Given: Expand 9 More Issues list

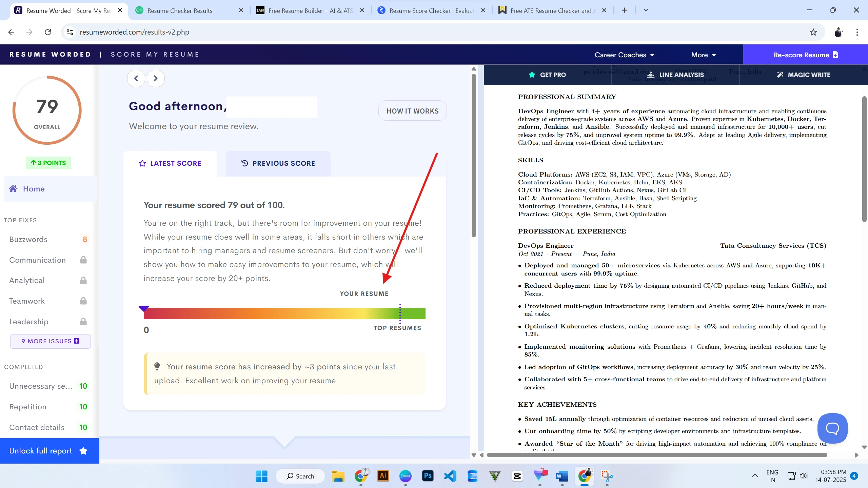Looking at the screenshot, I should pos(51,341).
